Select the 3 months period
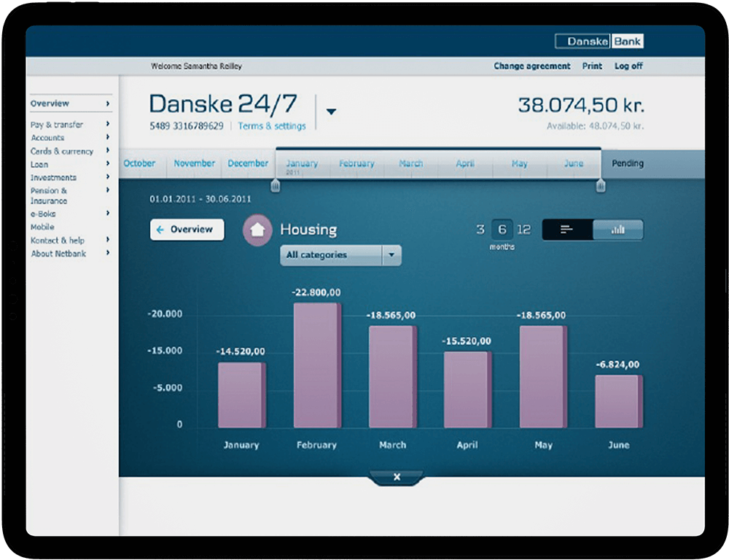 click(480, 228)
